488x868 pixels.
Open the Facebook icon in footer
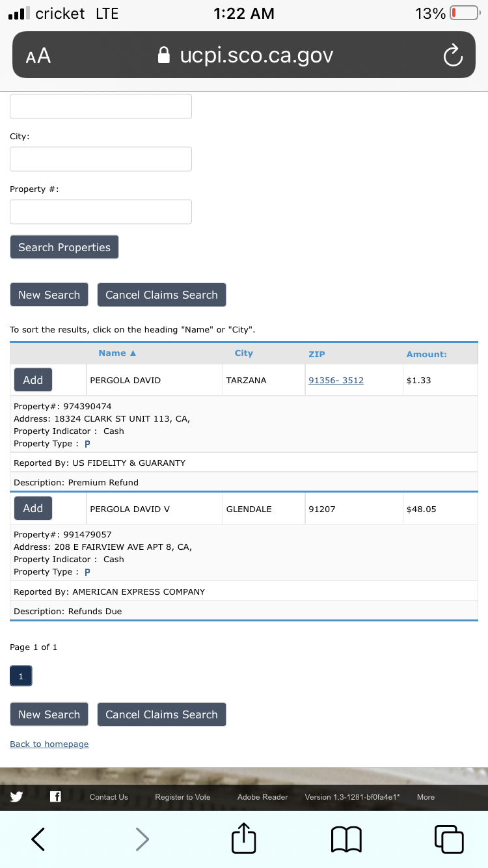tap(55, 796)
